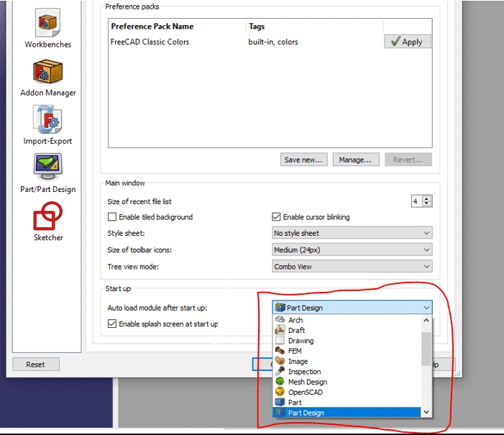Select Image workbench from the list

(x=347, y=361)
